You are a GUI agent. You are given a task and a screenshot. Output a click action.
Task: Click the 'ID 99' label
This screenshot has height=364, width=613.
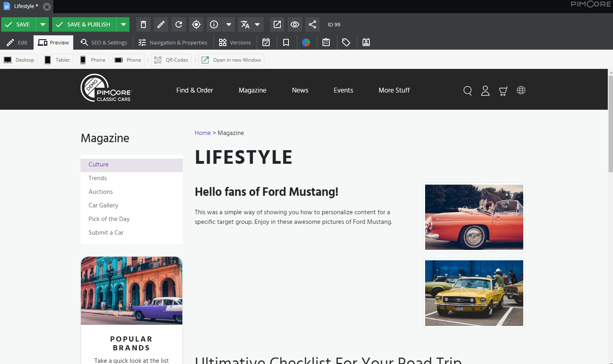(334, 24)
